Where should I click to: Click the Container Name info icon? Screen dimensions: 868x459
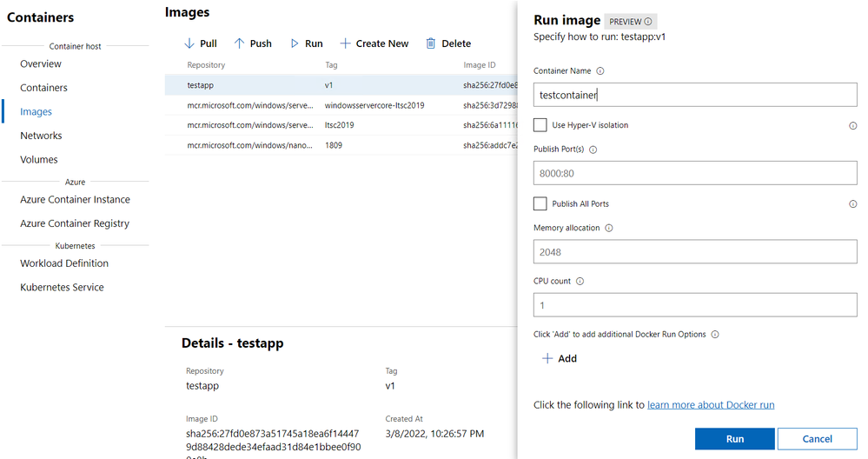(x=600, y=71)
